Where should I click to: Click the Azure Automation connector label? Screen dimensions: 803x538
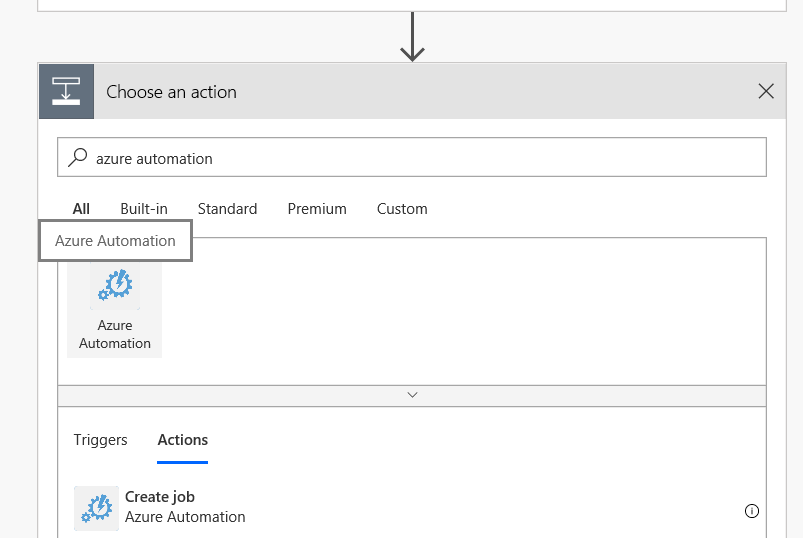click(115, 334)
